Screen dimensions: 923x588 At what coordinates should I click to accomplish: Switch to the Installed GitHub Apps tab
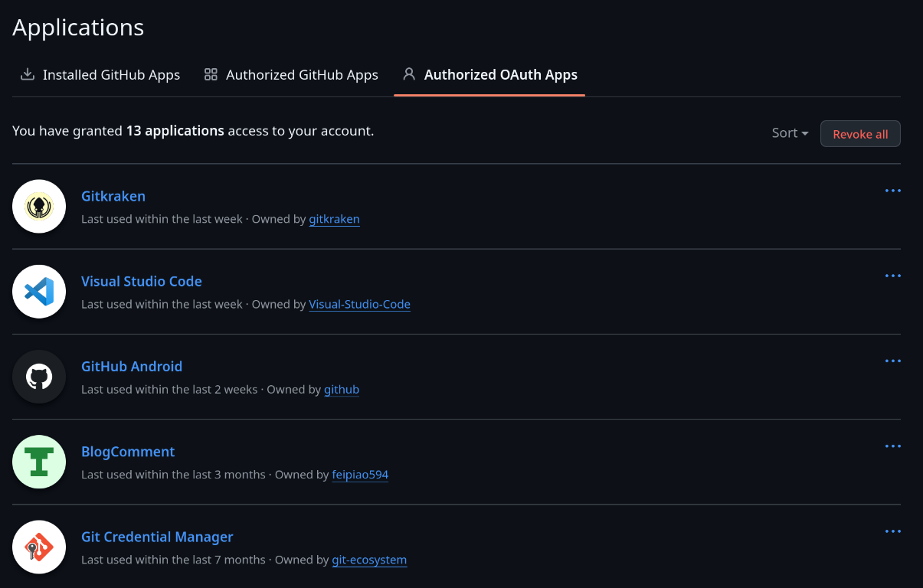click(100, 75)
